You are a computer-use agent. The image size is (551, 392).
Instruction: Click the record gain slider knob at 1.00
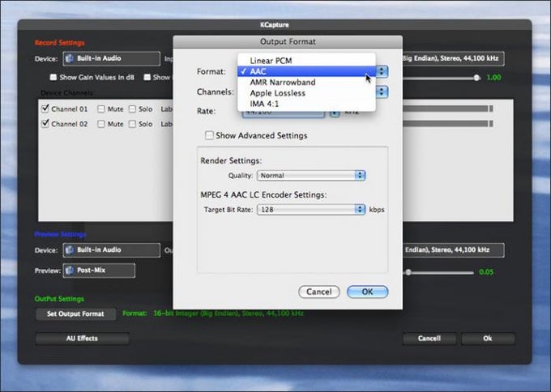(x=476, y=78)
